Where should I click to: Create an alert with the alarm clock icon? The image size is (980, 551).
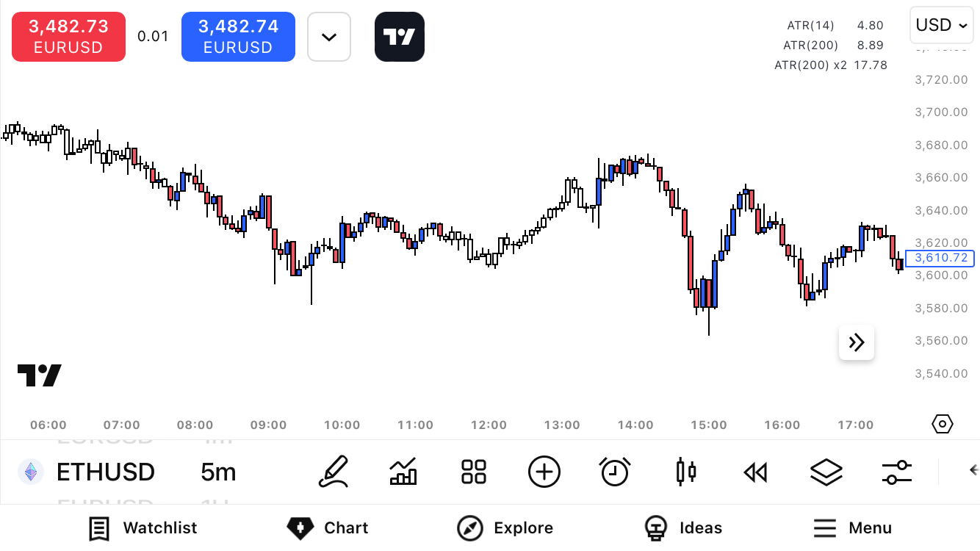[x=614, y=471]
